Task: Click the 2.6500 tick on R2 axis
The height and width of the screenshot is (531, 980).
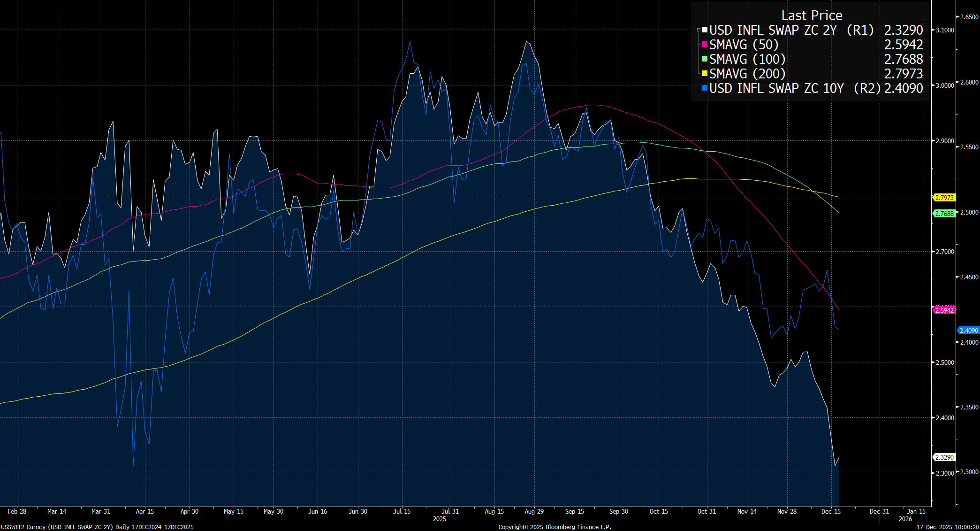Action: click(969, 17)
